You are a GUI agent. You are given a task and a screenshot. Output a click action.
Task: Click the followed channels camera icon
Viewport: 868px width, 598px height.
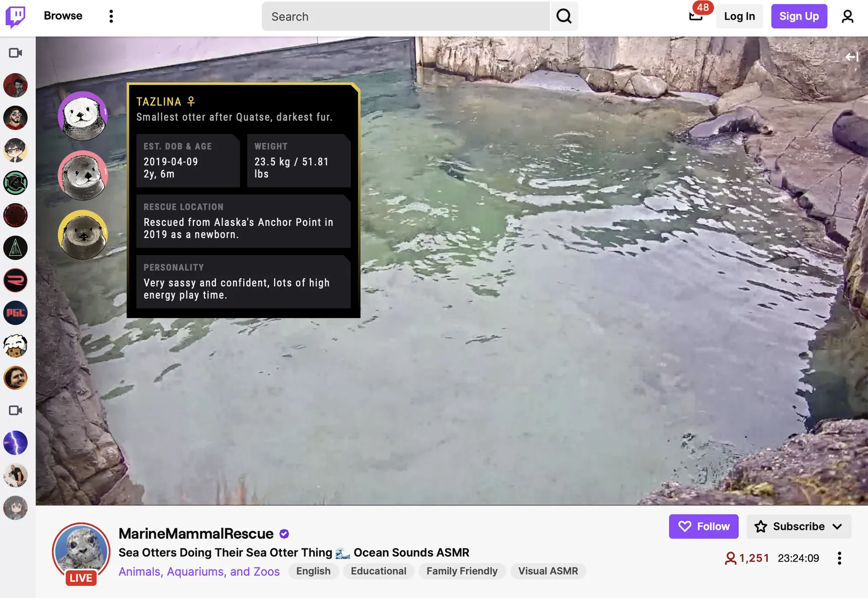[x=16, y=53]
